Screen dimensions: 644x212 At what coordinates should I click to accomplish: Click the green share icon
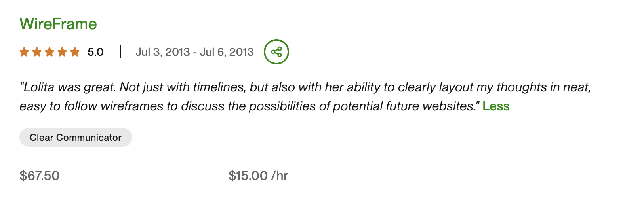tap(276, 52)
